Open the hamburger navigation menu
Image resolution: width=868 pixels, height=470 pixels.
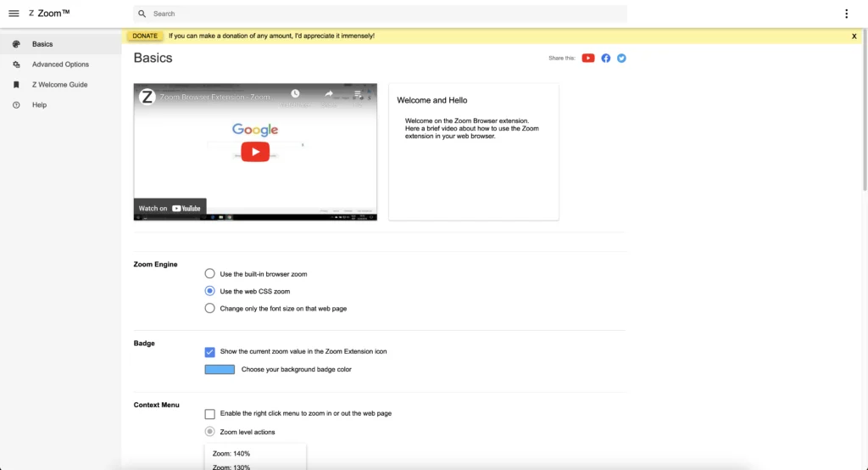(14, 14)
